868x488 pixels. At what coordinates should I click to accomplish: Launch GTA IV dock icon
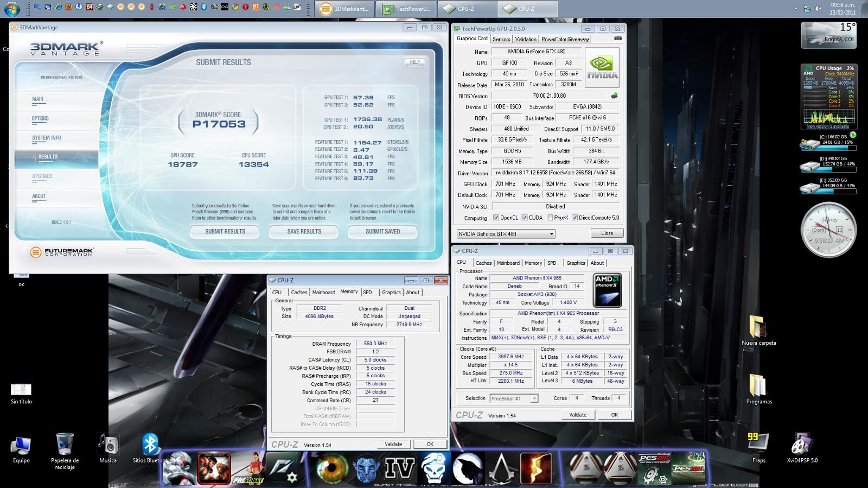coord(400,468)
